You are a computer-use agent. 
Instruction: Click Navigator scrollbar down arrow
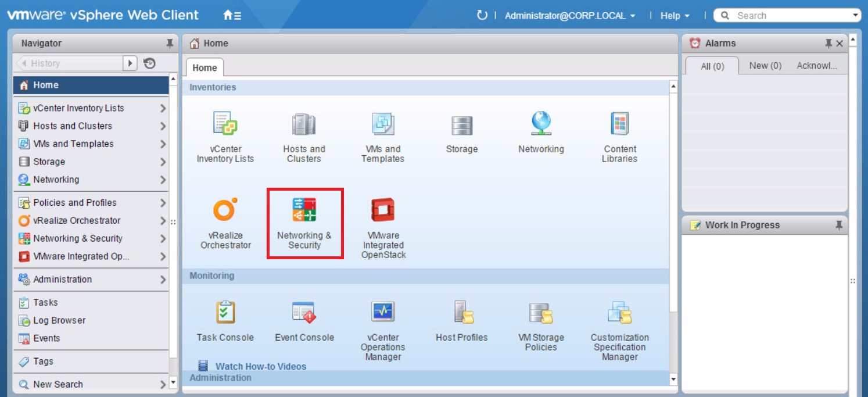tap(173, 382)
